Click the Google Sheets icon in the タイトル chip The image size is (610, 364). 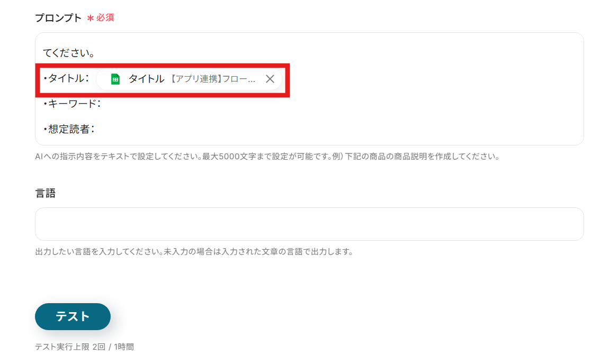pos(115,79)
